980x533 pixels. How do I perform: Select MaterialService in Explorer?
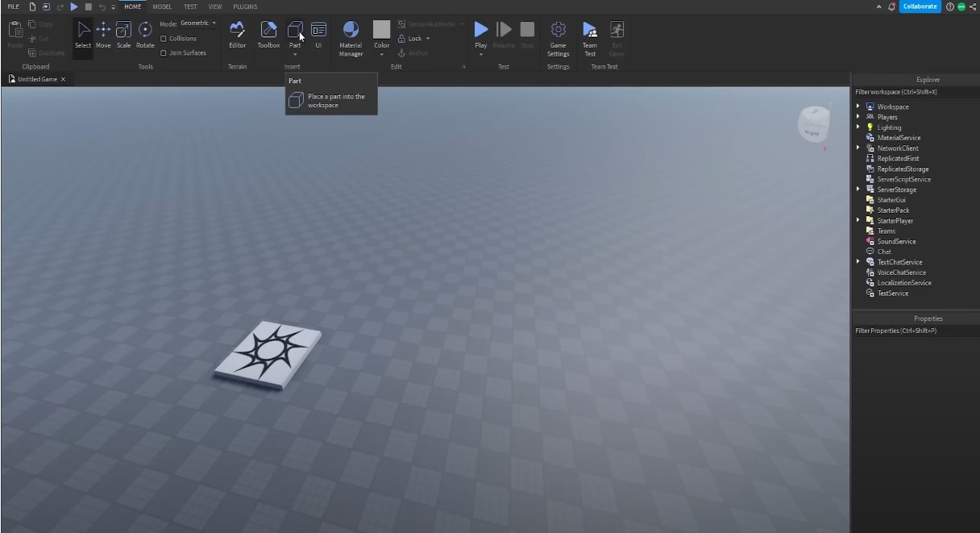[899, 138]
